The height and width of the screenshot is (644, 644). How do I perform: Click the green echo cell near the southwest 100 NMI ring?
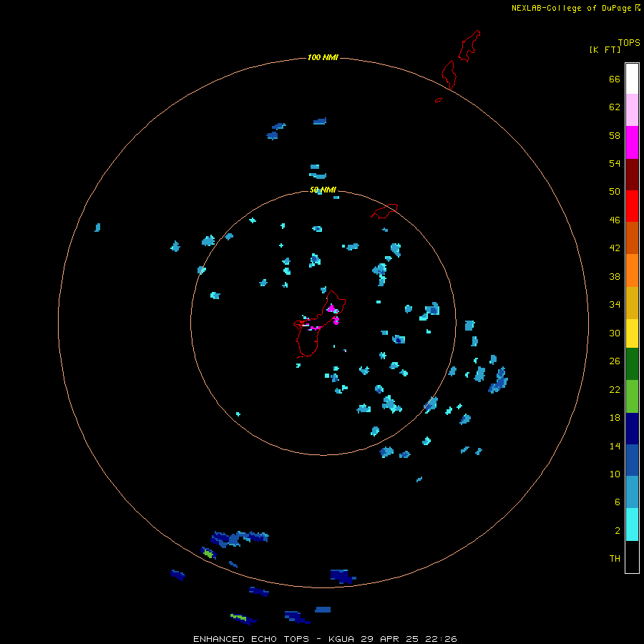point(209,554)
